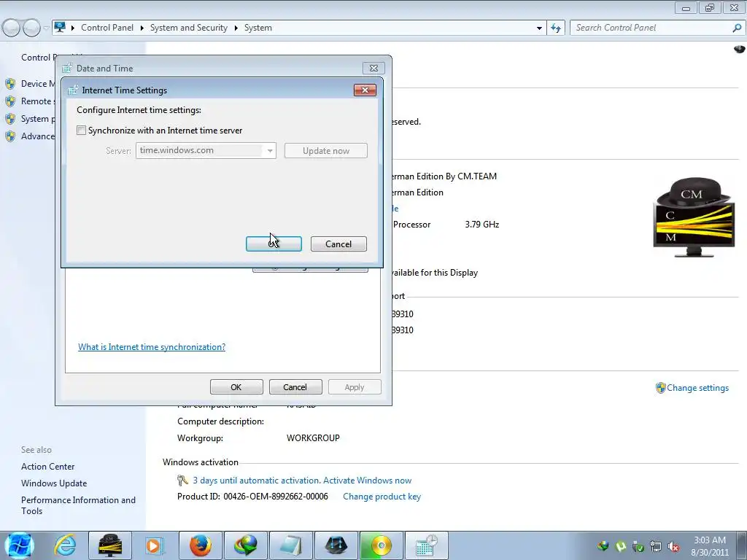Click the Forward navigation arrow

pyautogui.click(x=32, y=28)
